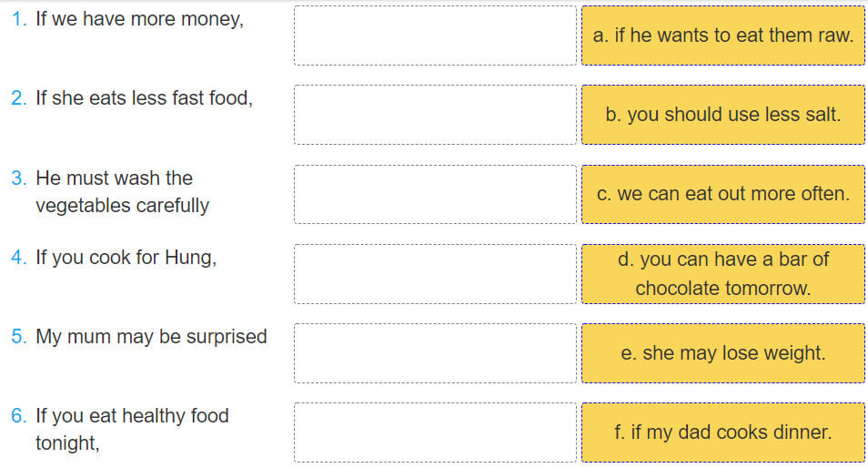868x468 pixels.
Task: Click the sentence 'If we have more money,'
Action: tap(139, 19)
